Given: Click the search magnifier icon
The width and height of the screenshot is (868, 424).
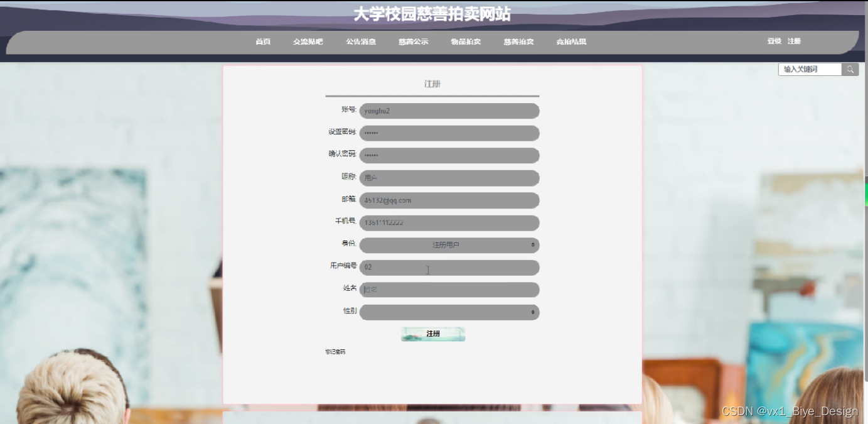Looking at the screenshot, I should tap(850, 70).
